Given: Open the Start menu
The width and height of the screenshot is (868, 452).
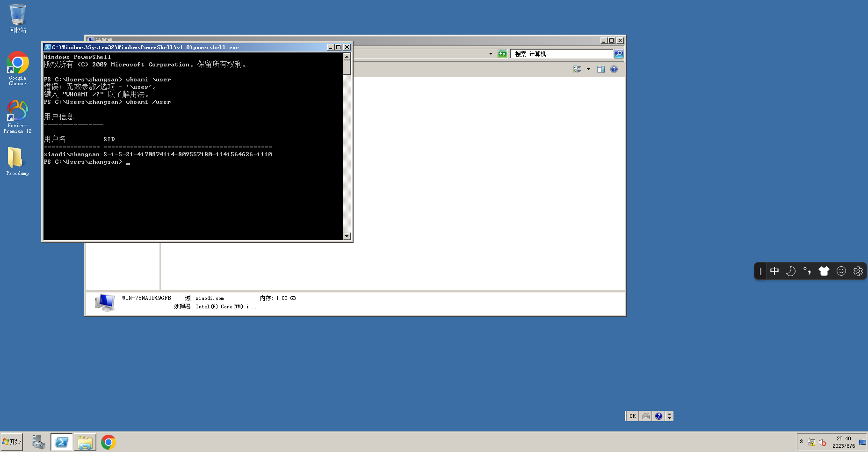Looking at the screenshot, I should [x=12, y=442].
